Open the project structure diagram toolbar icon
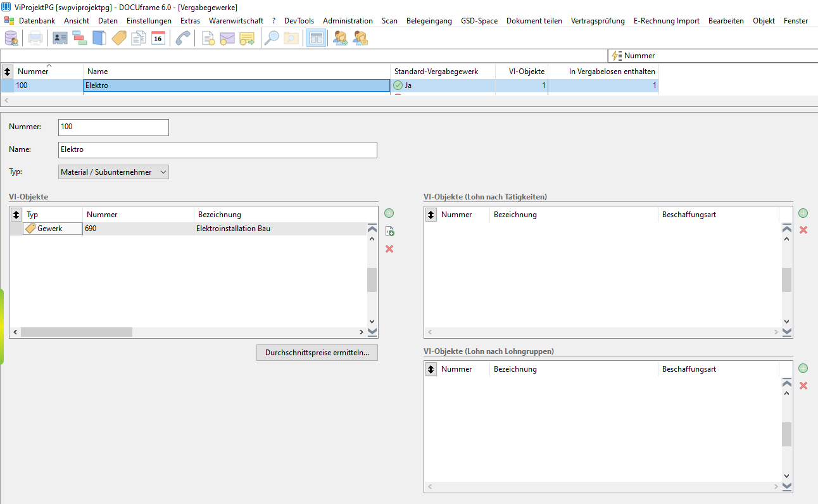Image resolution: width=818 pixels, height=504 pixels. (80, 38)
